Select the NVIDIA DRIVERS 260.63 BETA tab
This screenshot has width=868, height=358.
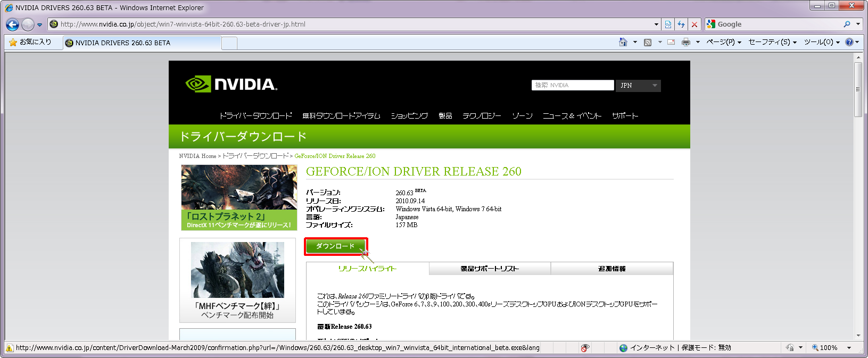pyautogui.click(x=142, y=43)
